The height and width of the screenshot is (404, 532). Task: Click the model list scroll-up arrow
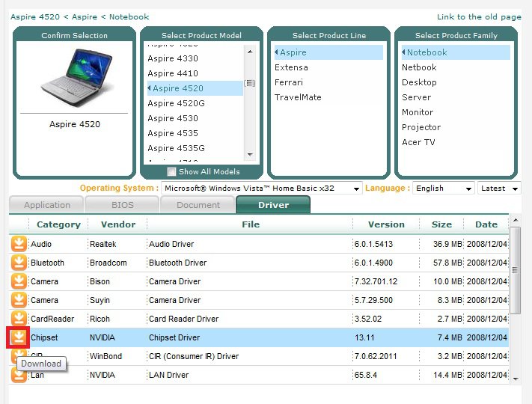[250, 52]
